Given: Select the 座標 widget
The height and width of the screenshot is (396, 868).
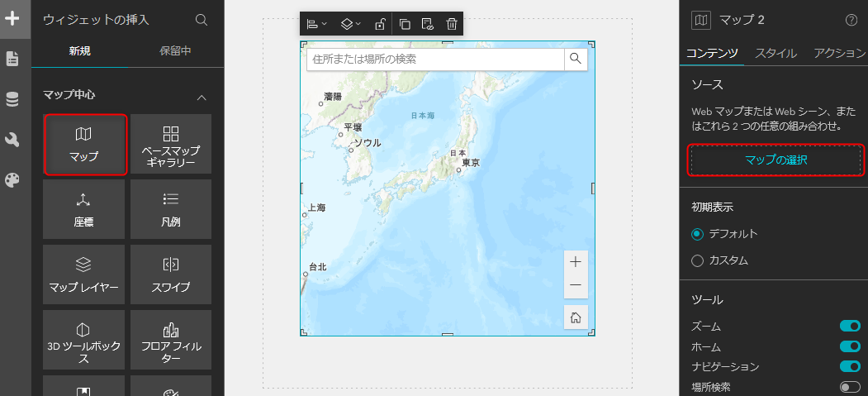Looking at the screenshot, I should (83, 209).
